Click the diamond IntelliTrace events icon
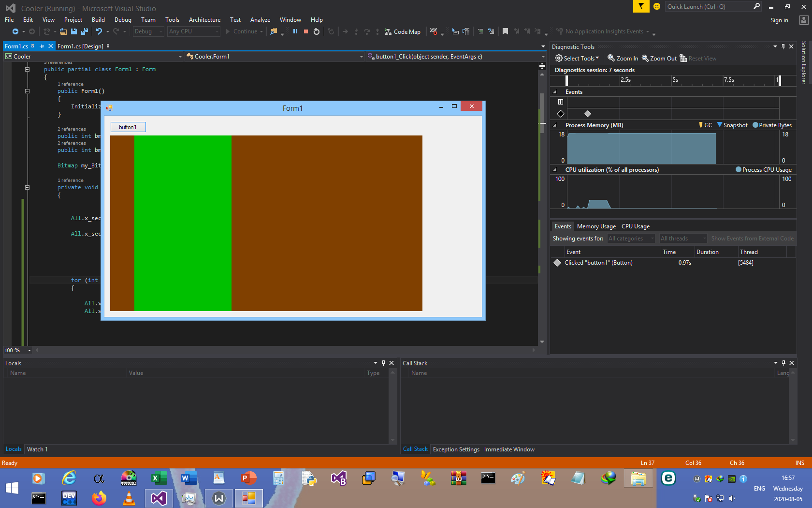This screenshot has width=812, height=508. (561, 114)
